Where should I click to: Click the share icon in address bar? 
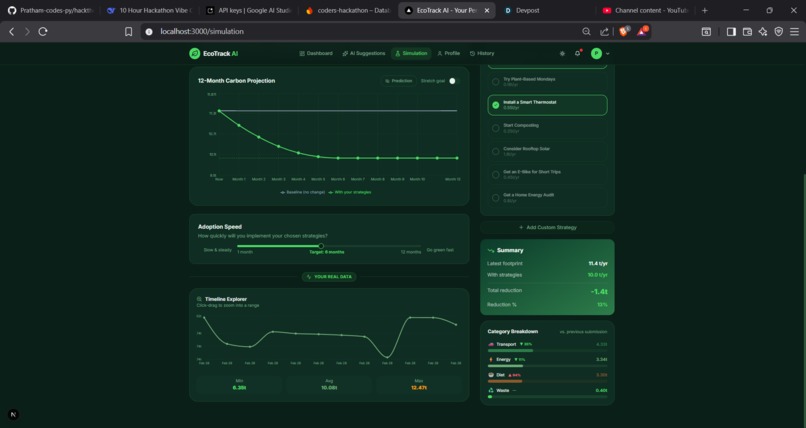tap(604, 31)
